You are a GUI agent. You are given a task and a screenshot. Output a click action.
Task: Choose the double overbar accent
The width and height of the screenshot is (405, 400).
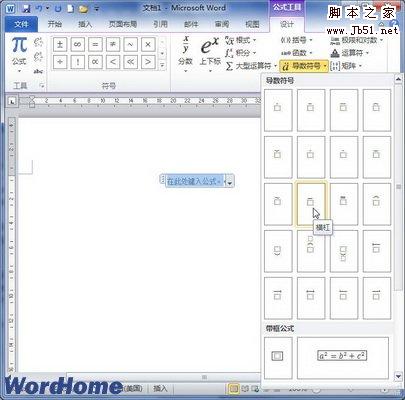[x=344, y=204]
